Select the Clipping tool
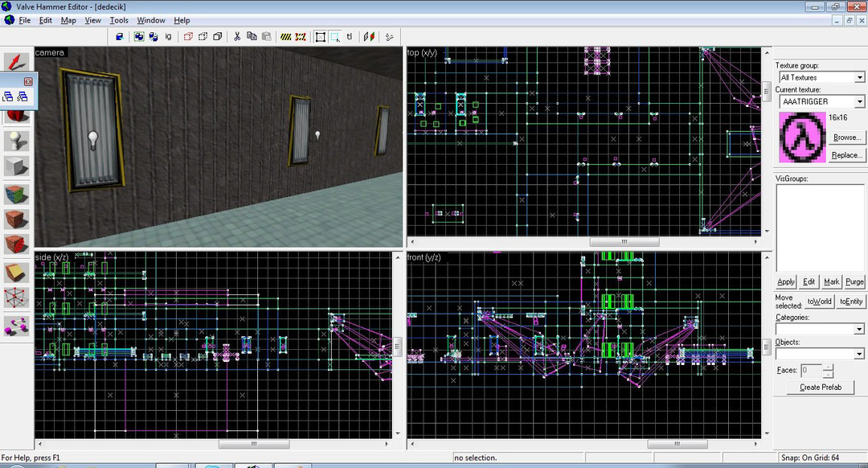This screenshot has height=468, width=868. 17,273
